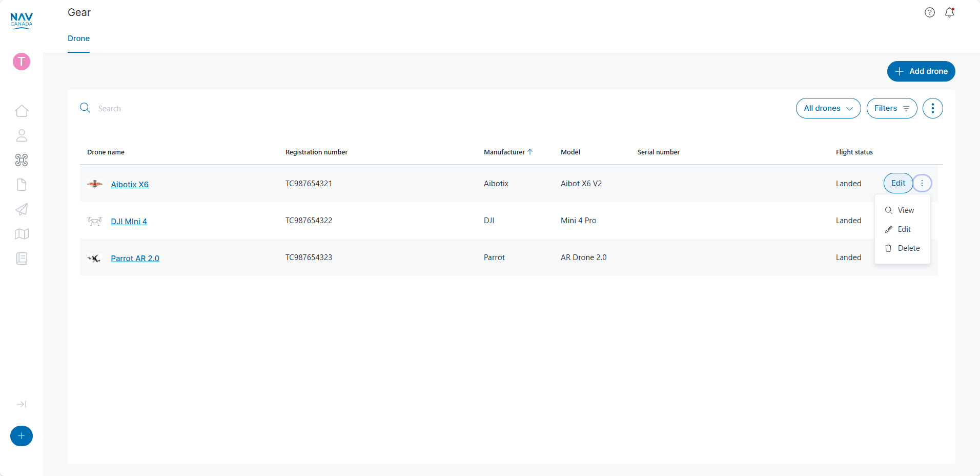Open the Aibotix X6 link

tap(130, 185)
